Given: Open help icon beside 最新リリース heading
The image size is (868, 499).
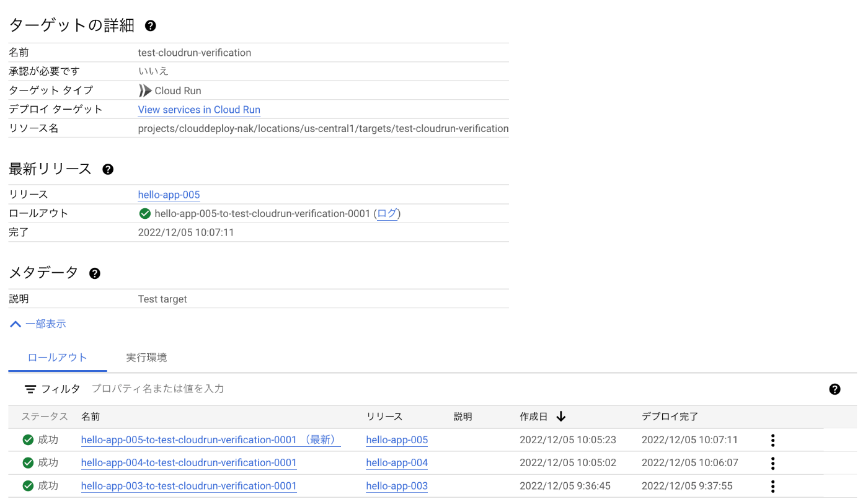Looking at the screenshot, I should pos(108,169).
